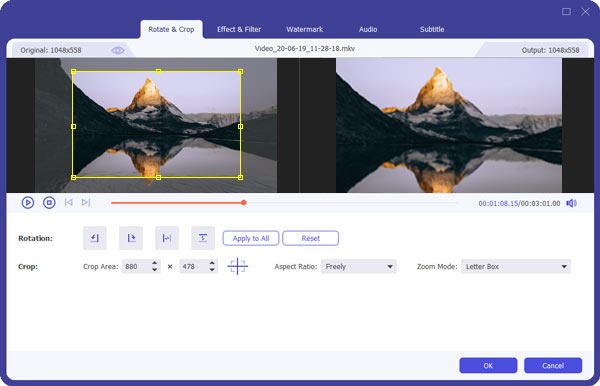The image size is (600, 386).
Task: Flip video horizontally
Action: (x=167, y=238)
